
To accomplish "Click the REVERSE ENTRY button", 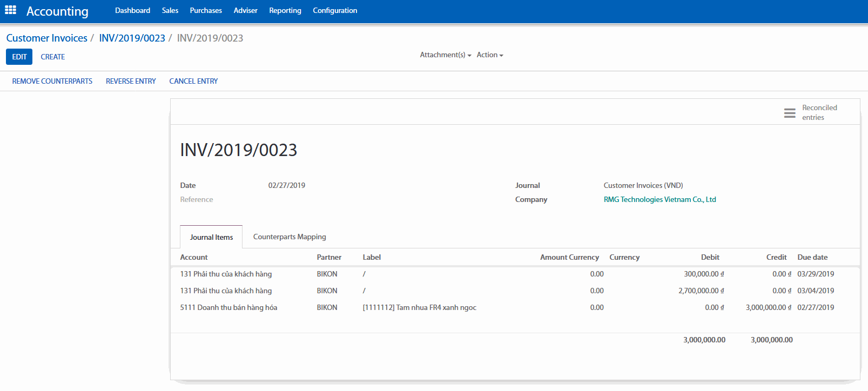I will (x=131, y=81).
